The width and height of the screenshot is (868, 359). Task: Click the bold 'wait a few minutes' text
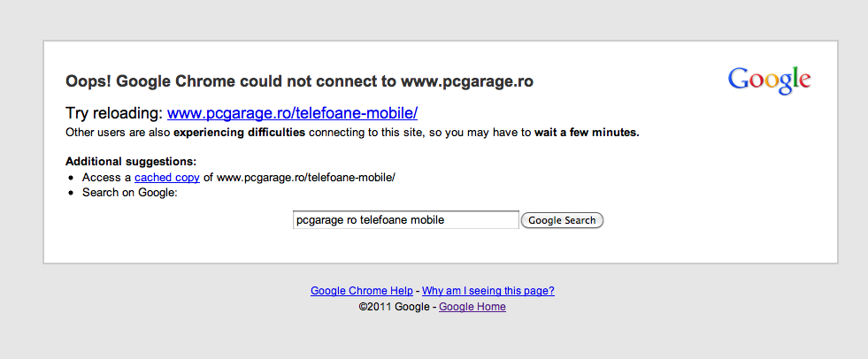coord(586,133)
